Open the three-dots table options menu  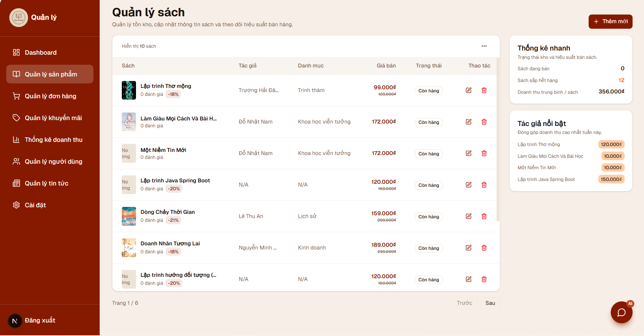(484, 46)
